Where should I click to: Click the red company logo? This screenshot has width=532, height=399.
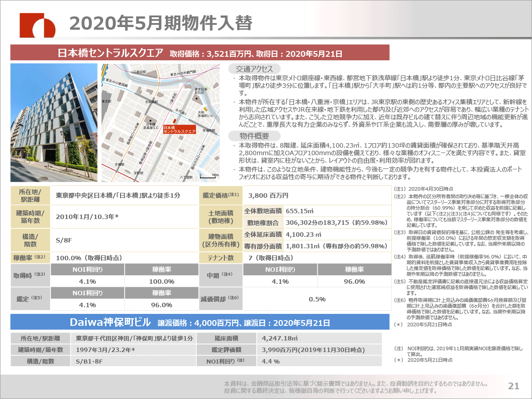(37, 25)
